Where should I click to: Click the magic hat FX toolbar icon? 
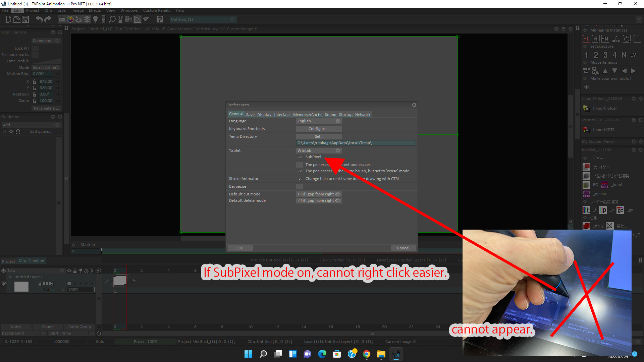click(120, 19)
